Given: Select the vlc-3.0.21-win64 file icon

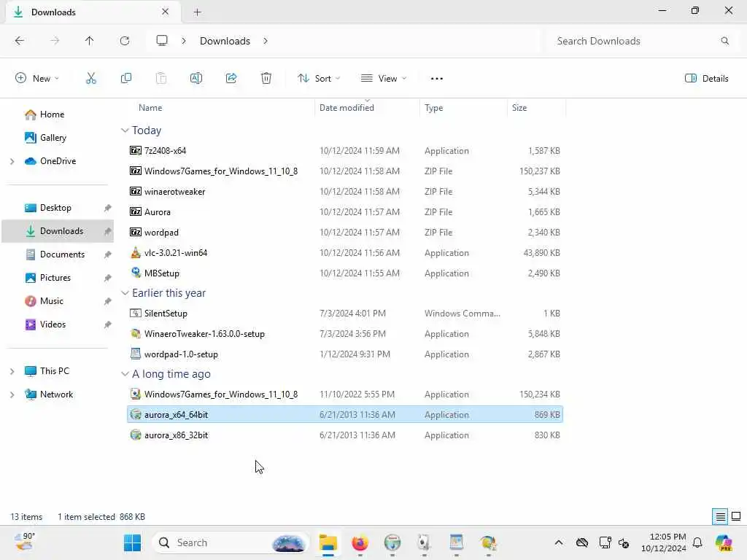Looking at the screenshot, I should click(136, 253).
